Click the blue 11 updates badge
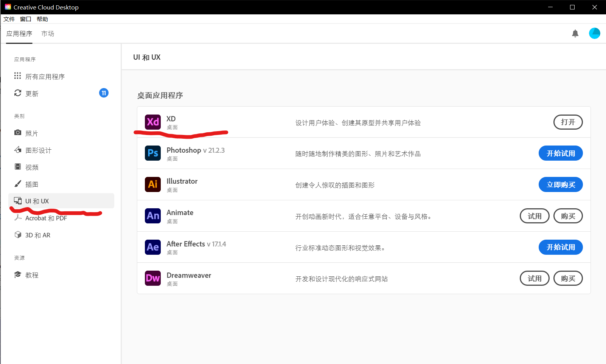606x364 pixels. (x=104, y=93)
